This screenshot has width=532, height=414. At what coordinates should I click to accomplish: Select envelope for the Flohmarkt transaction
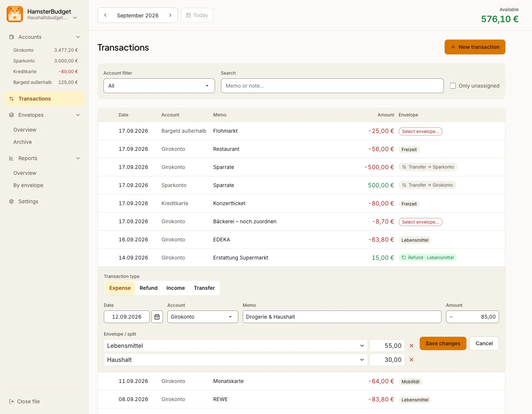tap(420, 131)
